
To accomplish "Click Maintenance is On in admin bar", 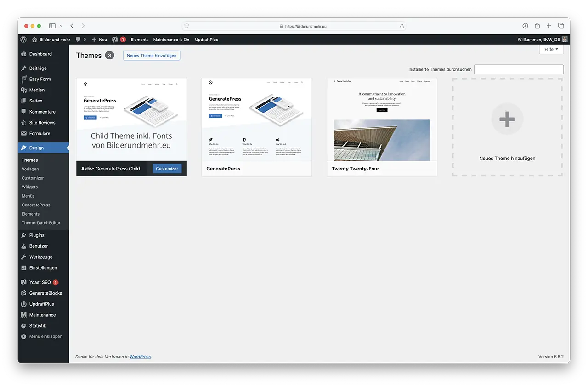I will pos(171,40).
